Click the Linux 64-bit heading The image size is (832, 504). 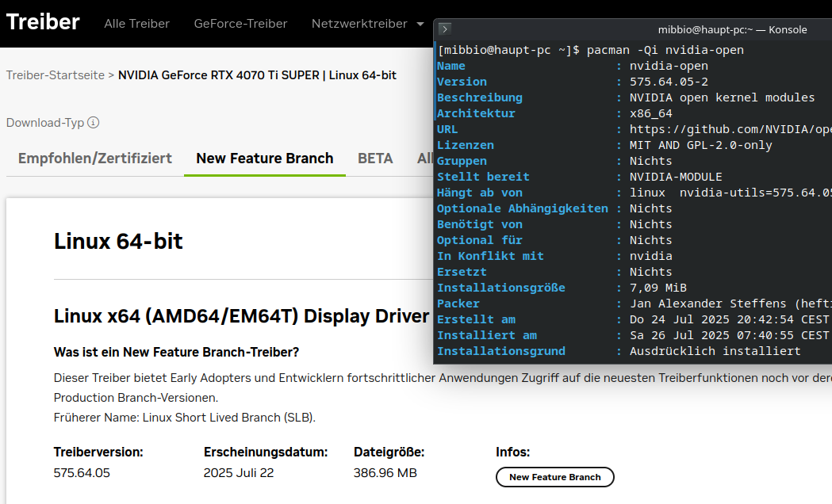tap(118, 242)
